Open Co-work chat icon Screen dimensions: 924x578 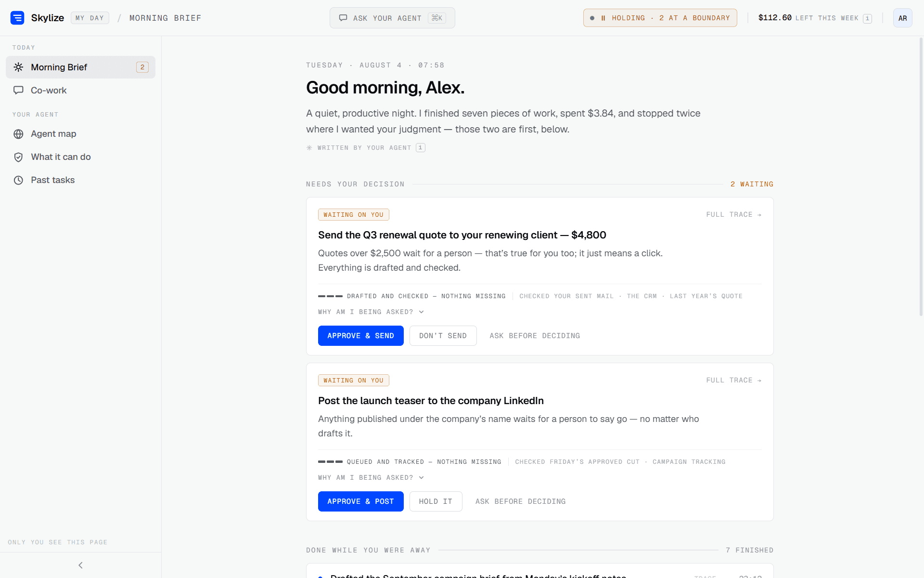[18, 90]
